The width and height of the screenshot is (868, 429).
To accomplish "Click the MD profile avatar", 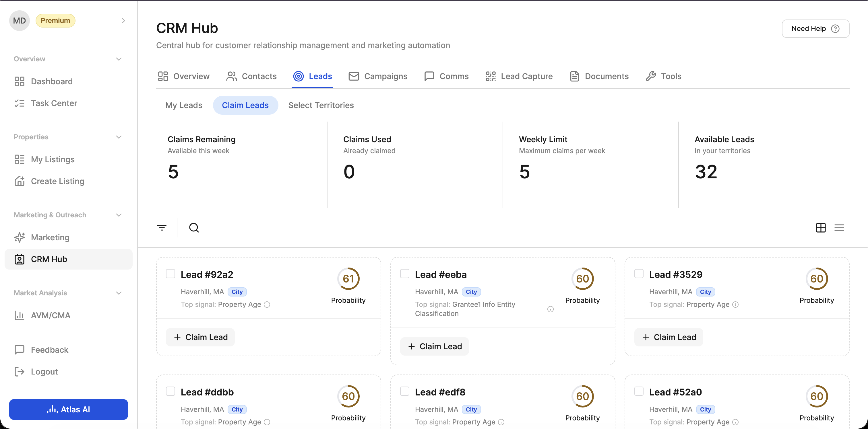I will (x=19, y=21).
